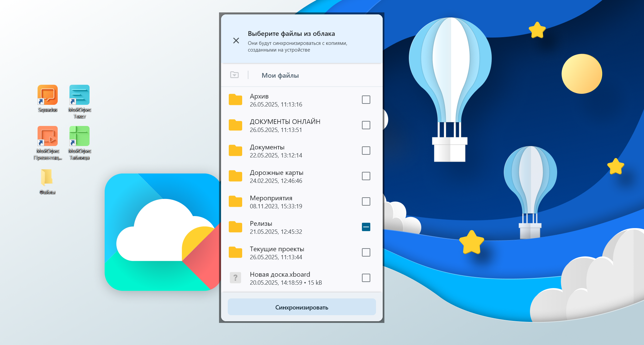Click the Текущие проекты folder icon

(x=235, y=253)
